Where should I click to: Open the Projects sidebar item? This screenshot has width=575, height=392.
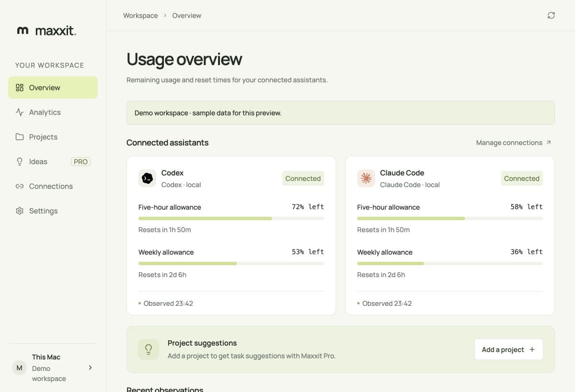coord(53,137)
